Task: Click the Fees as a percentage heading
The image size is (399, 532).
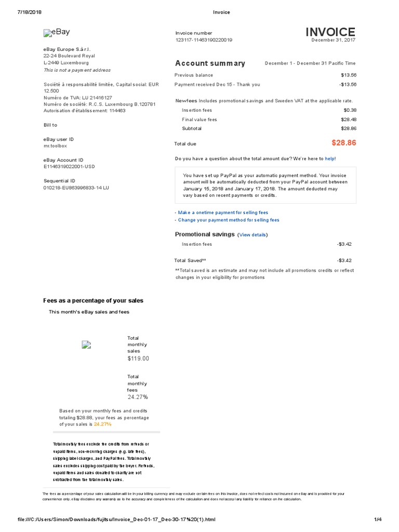Action: (x=93, y=301)
